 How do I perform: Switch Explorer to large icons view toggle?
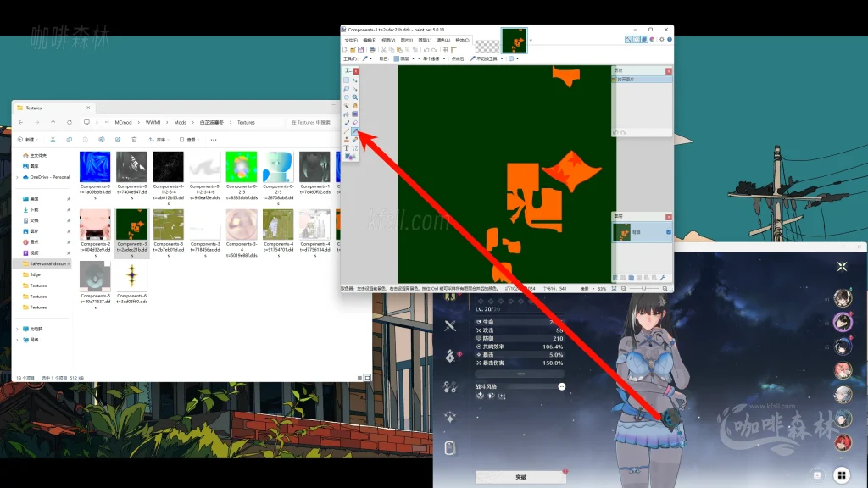click(367, 378)
